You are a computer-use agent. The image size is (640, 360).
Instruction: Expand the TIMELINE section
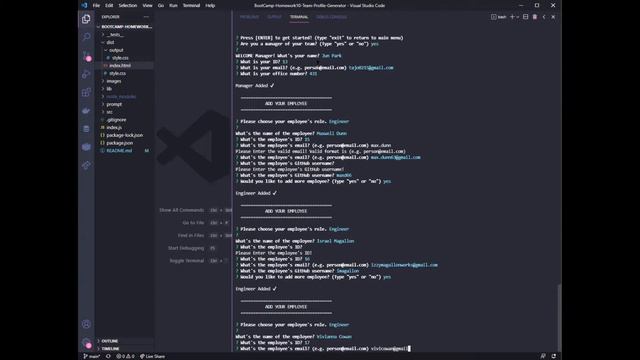pyautogui.click(x=110, y=349)
